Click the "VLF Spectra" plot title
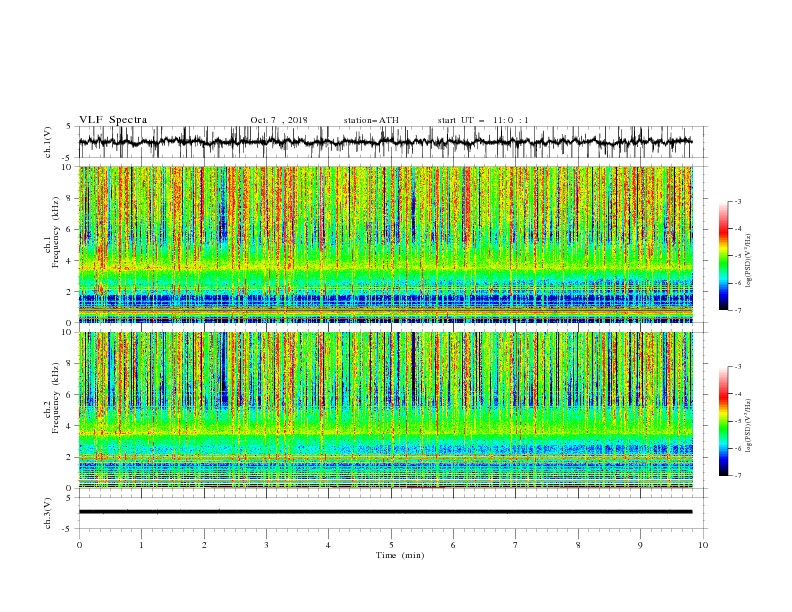 click(x=113, y=120)
